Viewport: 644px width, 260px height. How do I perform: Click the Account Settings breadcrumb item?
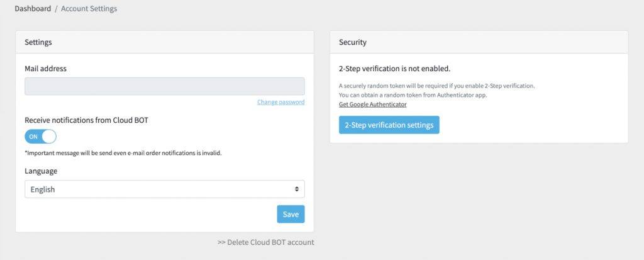89,9
